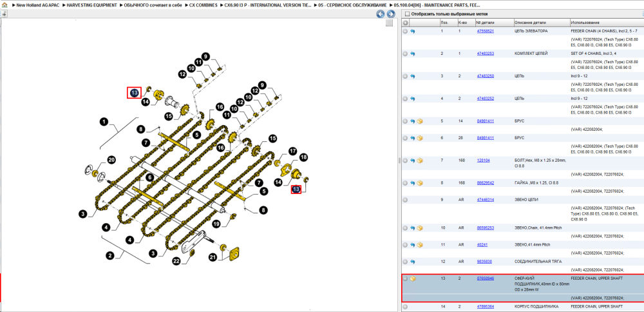Open part number link 128104
644x312 pixels.
(484, 161)
